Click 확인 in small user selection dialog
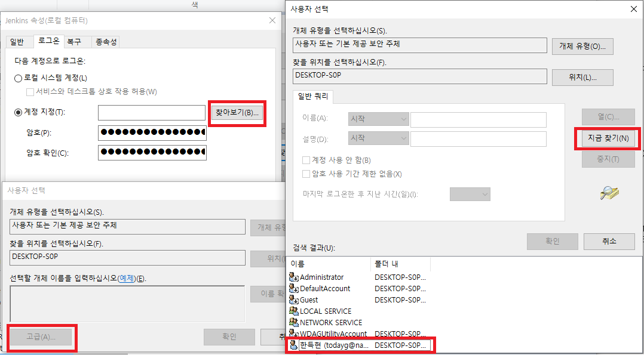 229,337
